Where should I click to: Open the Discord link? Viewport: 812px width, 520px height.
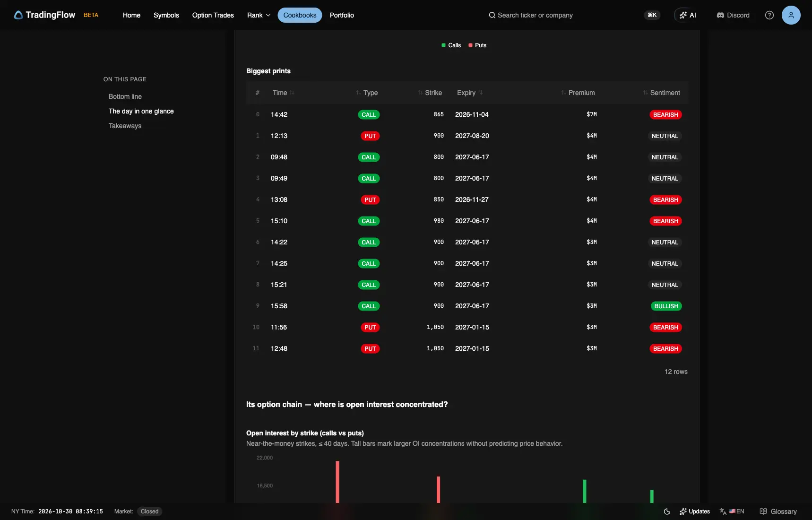coord(733,15)
